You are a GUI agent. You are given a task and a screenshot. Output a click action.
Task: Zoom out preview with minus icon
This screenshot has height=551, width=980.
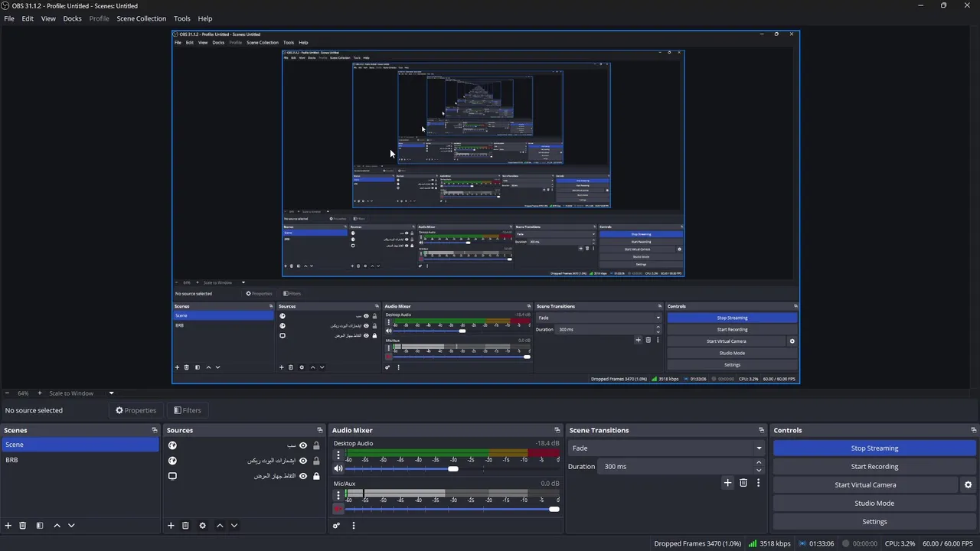pyautogui.click(x=8, y=393)
